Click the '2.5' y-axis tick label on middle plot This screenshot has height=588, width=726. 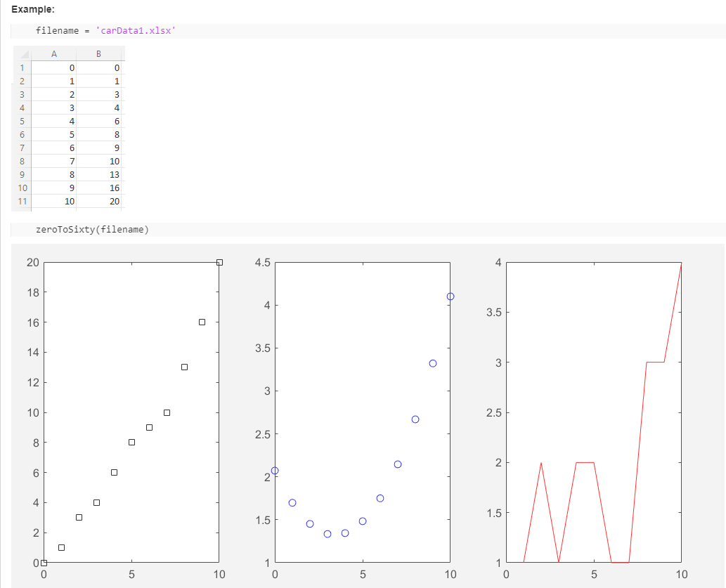[263, 434]
